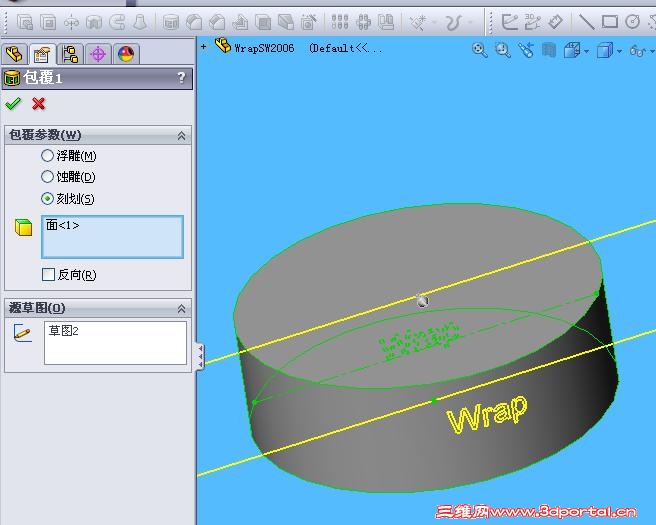Screen dimensions: 656x525
Task: Click the View Orientation cube icon
Action: tap(571, 50)
